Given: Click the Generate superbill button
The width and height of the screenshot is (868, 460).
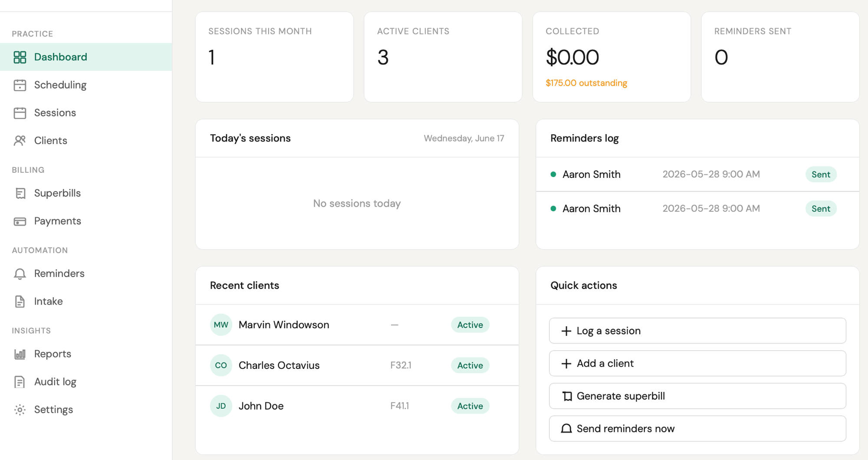Looking at the screenshot, I should pyautogui.click(x=697, y=396).
